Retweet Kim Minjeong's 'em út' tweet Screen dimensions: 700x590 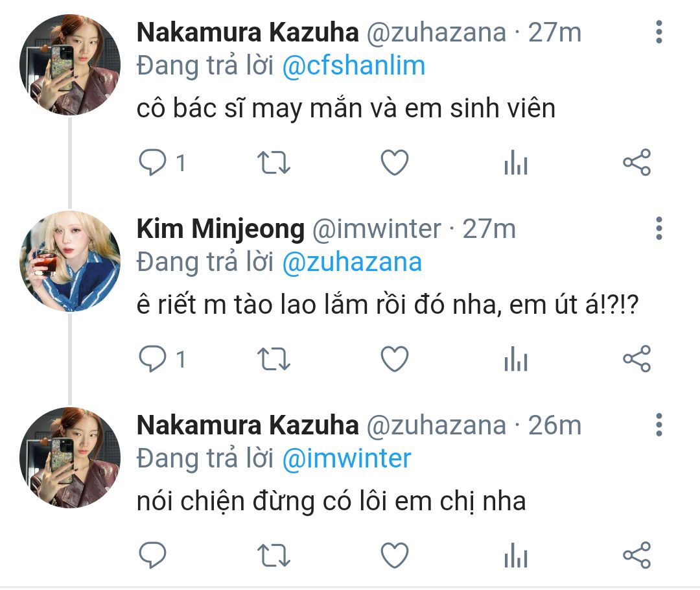click(x=274, y=359)
